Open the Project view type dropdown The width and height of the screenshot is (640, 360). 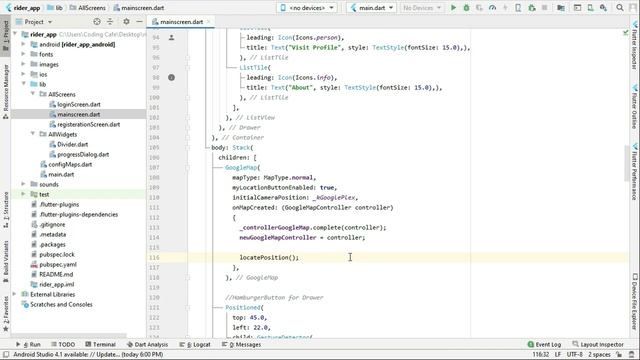pos(34,22)
